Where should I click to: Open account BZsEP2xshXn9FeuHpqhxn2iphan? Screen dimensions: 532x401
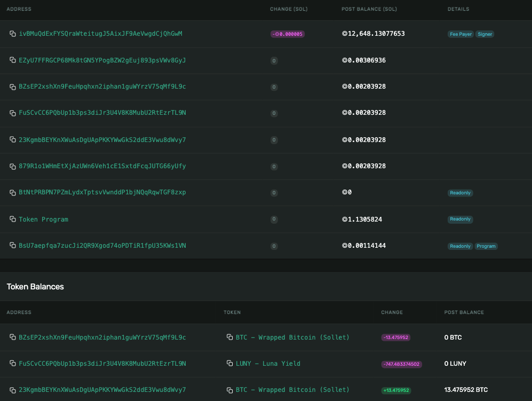(101, 87)
